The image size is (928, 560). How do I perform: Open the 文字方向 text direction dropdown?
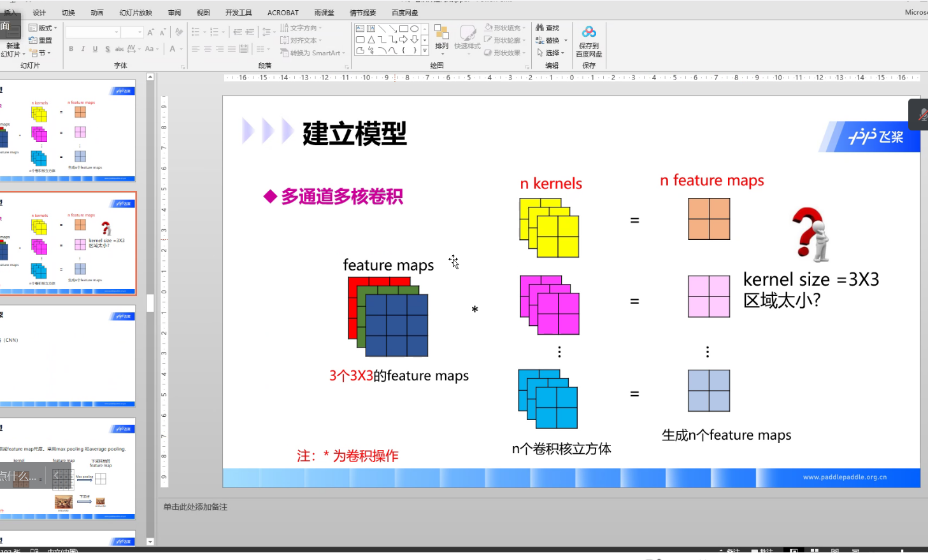[301, 28]
